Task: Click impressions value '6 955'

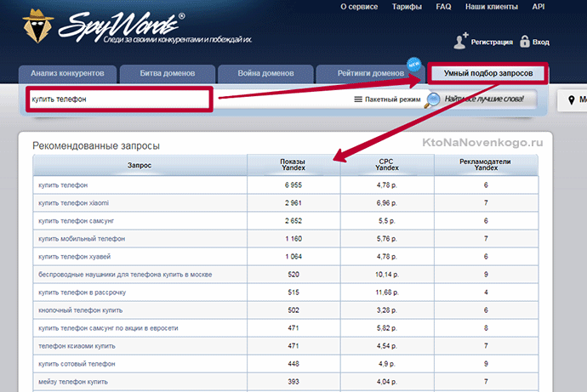Action: coord(293,185)
